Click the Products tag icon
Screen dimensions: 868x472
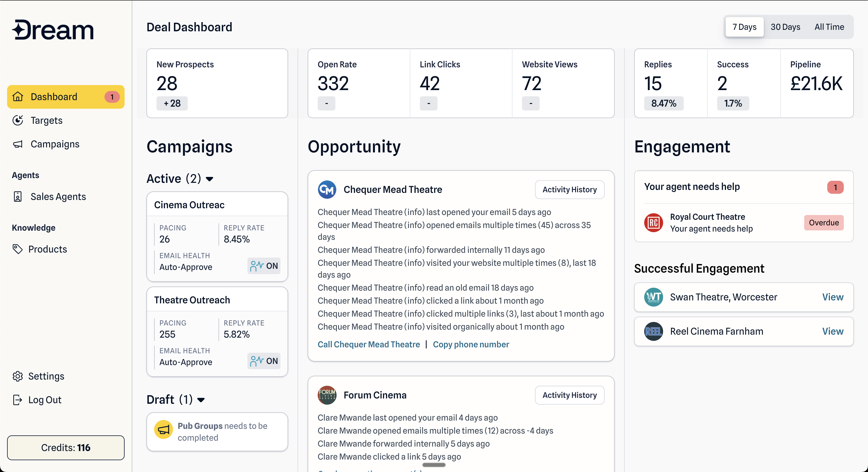pos(17,249)
